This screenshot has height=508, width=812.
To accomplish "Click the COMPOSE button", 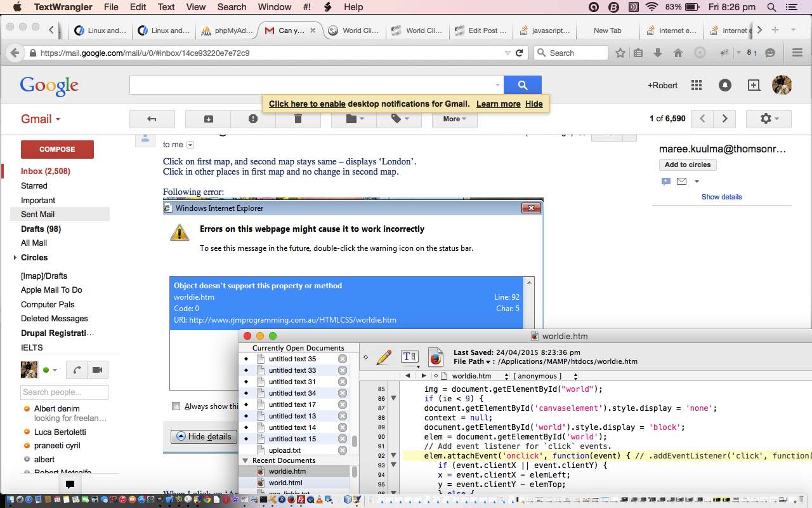I will click(x=57, y=149).
